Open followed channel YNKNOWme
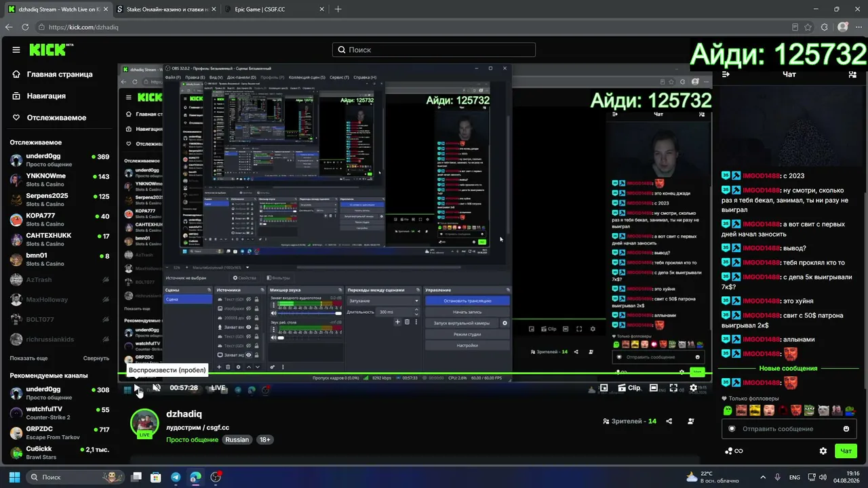This screenshot has height=488, width=868. (x=59, y=180)
